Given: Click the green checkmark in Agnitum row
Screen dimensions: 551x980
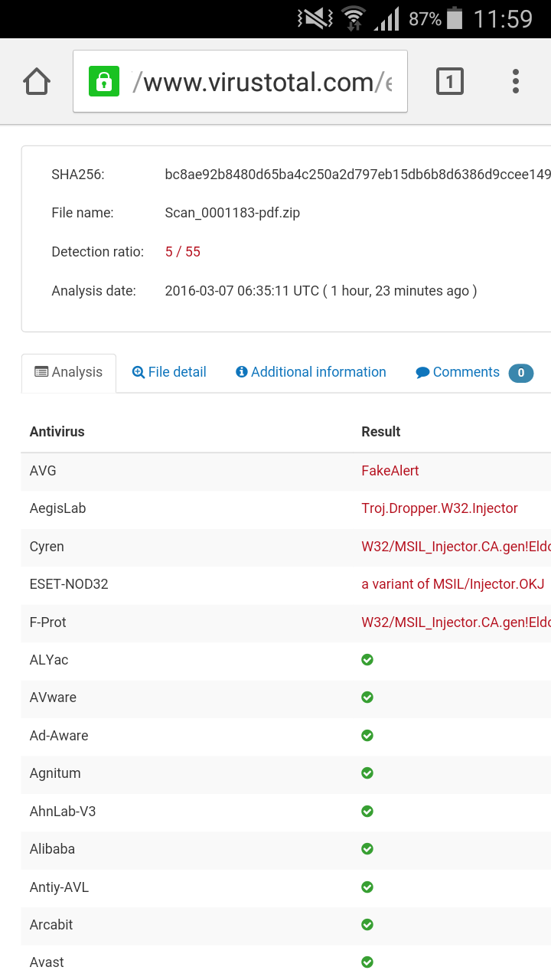Looking at the screenshot, I should coord(367,773).
